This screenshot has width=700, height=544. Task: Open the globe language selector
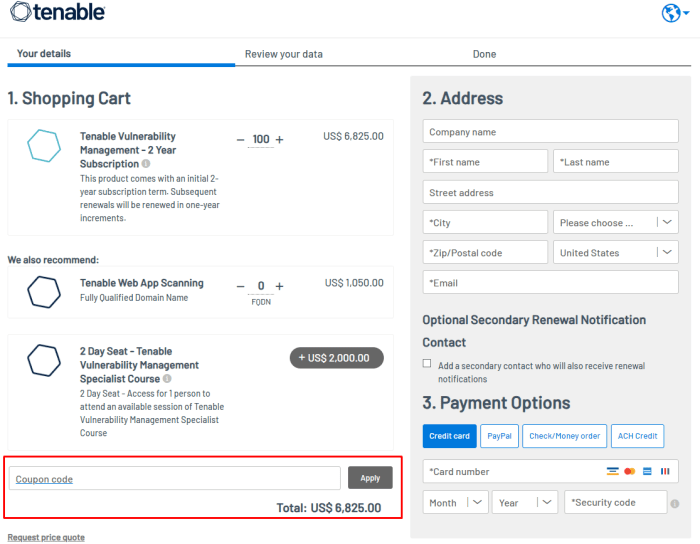[675, 13]
